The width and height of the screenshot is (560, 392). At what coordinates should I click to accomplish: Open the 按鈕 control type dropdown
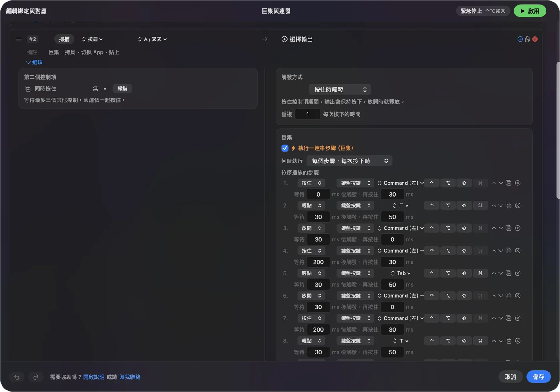click(92, 39)
